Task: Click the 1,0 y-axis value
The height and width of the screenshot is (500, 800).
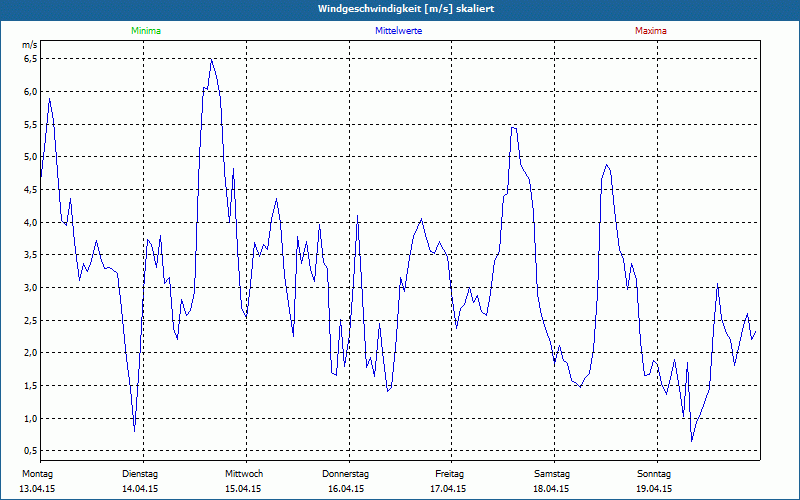Action: point(31,418)
